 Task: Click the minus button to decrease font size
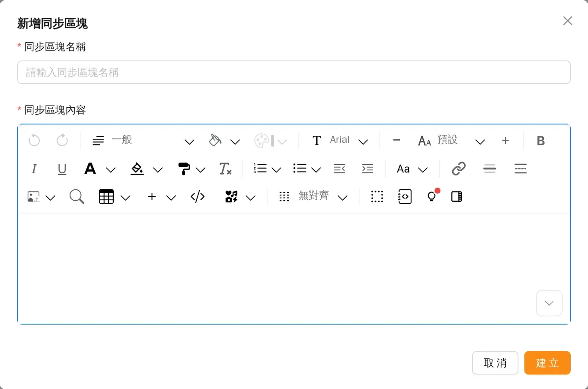tap(396, 140)
